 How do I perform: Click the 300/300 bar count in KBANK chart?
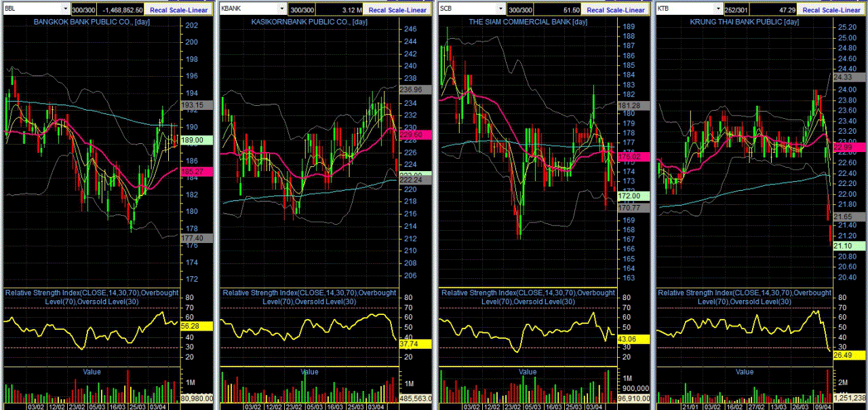300,10
